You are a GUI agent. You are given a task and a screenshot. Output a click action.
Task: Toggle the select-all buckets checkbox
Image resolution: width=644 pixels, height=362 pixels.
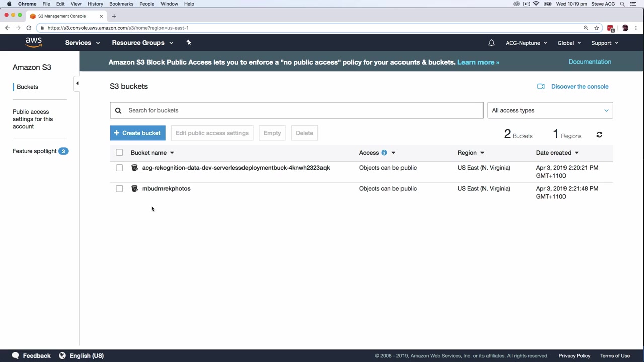coord(119,153)
